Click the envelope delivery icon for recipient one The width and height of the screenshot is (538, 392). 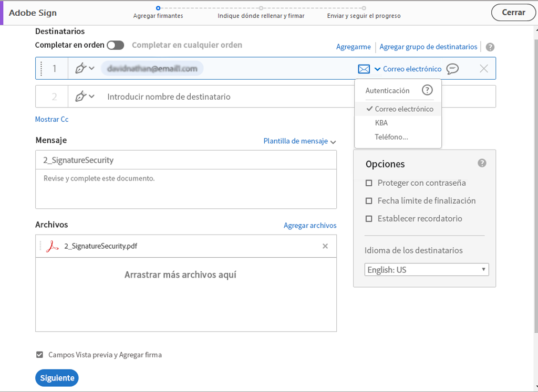point(364,68)
